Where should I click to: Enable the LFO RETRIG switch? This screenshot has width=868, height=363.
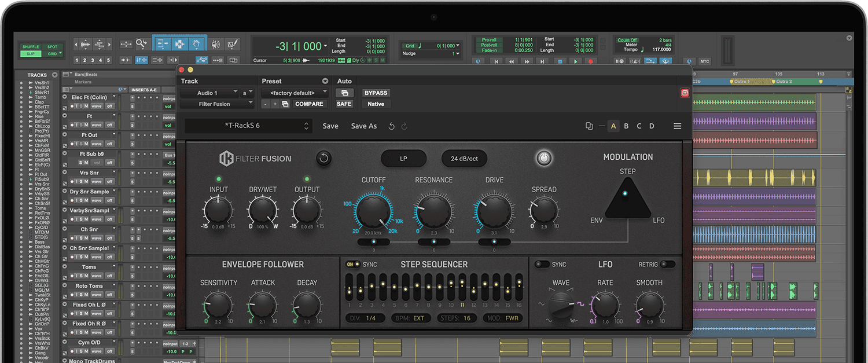(x=667, y=265)
